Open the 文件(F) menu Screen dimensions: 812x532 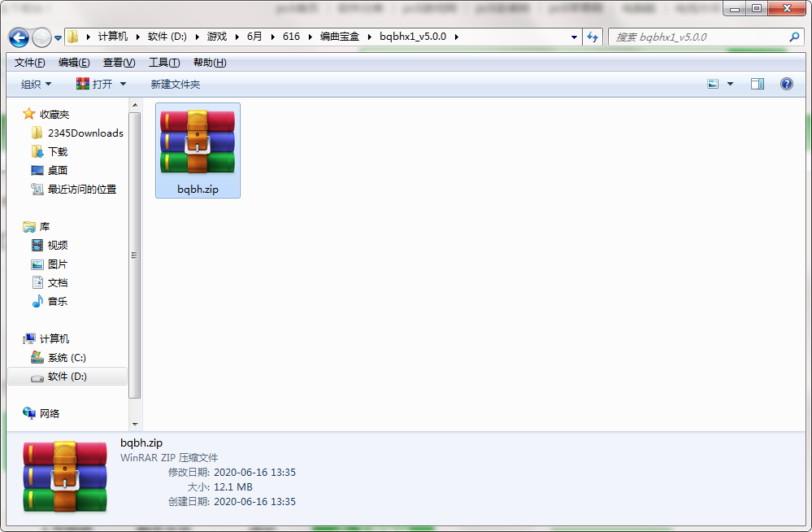click(x=29, y=63)
